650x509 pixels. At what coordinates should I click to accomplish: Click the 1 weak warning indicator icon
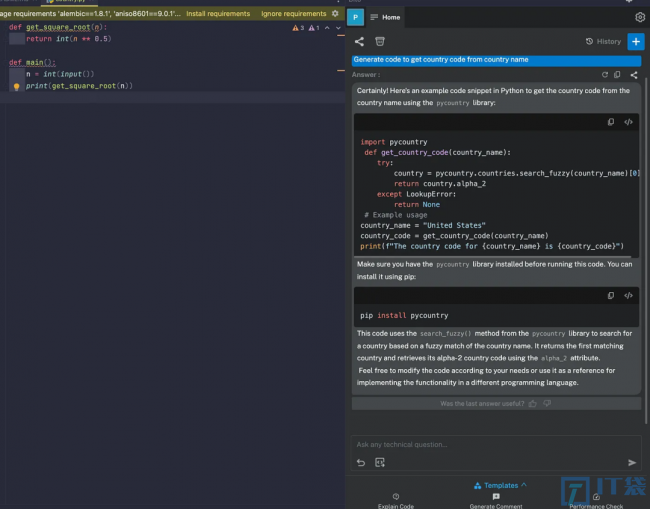tap(314, 28)
